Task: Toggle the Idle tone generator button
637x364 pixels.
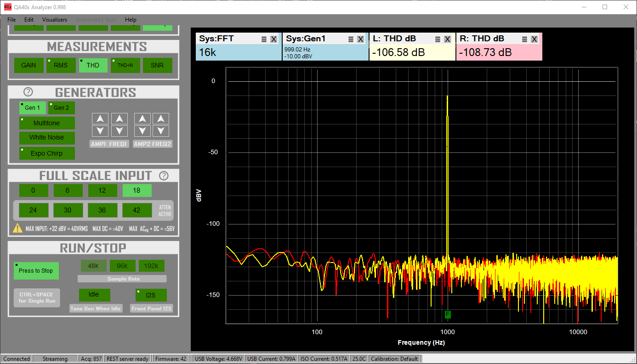Action: pos(94,295)
